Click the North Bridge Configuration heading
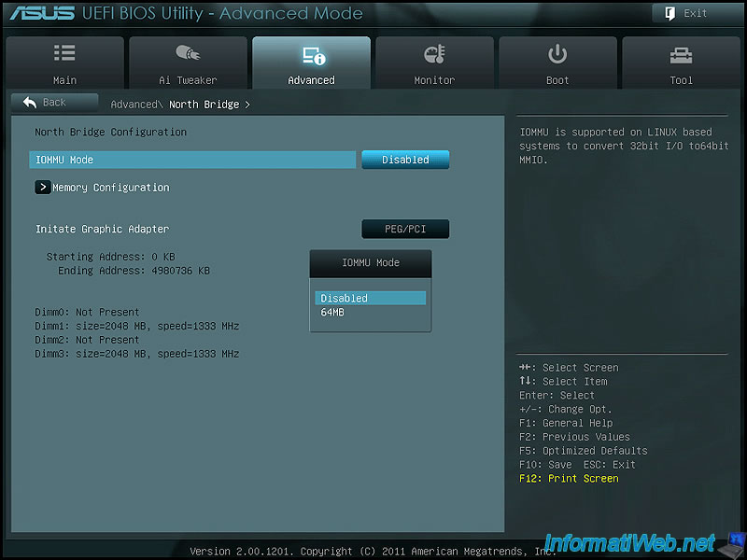747x560 pixels. 110,132
